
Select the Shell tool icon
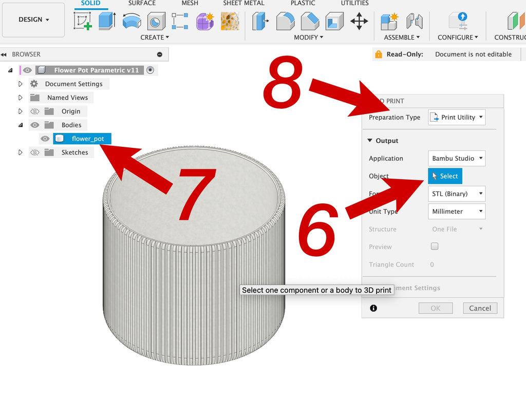(334, 21)
